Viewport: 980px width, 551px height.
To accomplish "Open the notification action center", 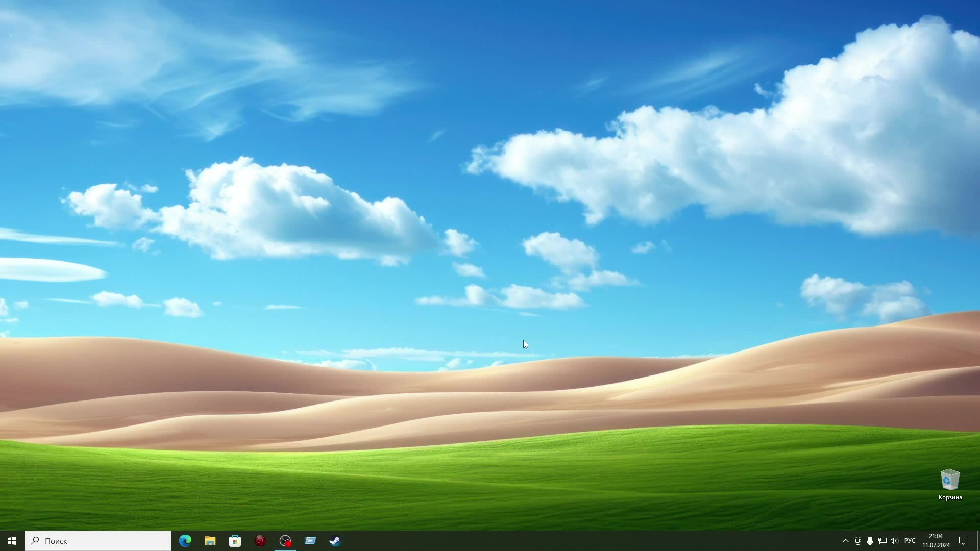I will (963, 541).
